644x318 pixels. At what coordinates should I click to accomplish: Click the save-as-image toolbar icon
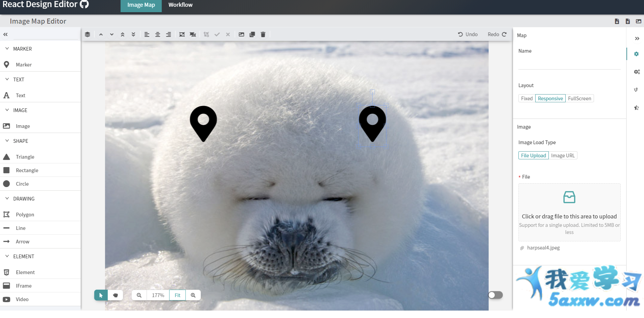tap(241, 34)
